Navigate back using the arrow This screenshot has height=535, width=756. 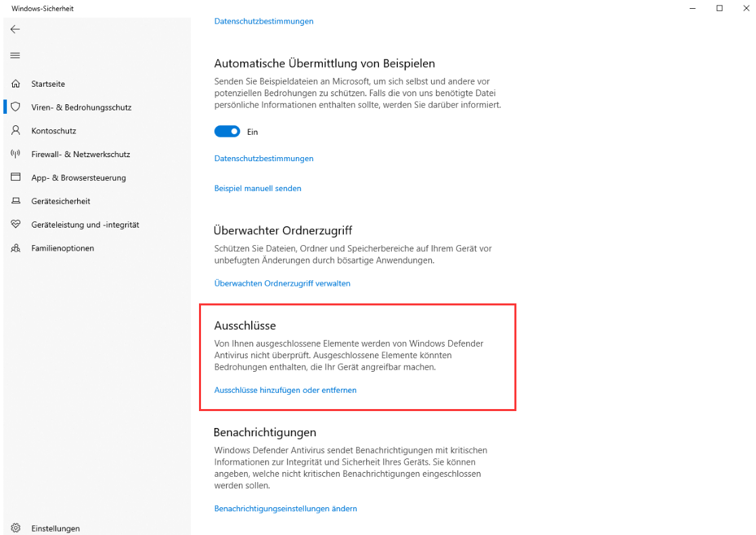click(x=15, y=29)
